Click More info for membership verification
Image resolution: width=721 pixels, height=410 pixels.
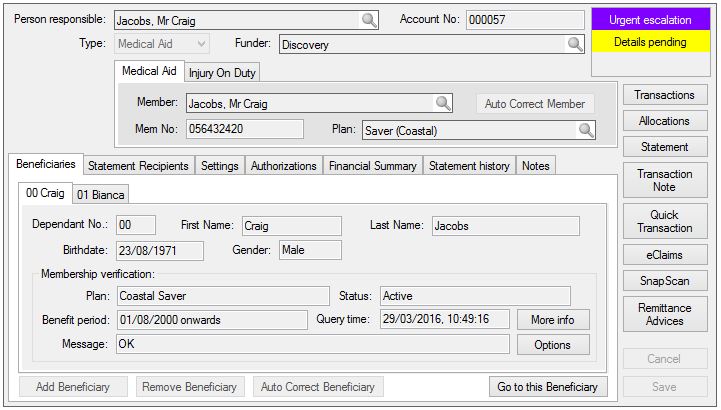pos(553,320)
